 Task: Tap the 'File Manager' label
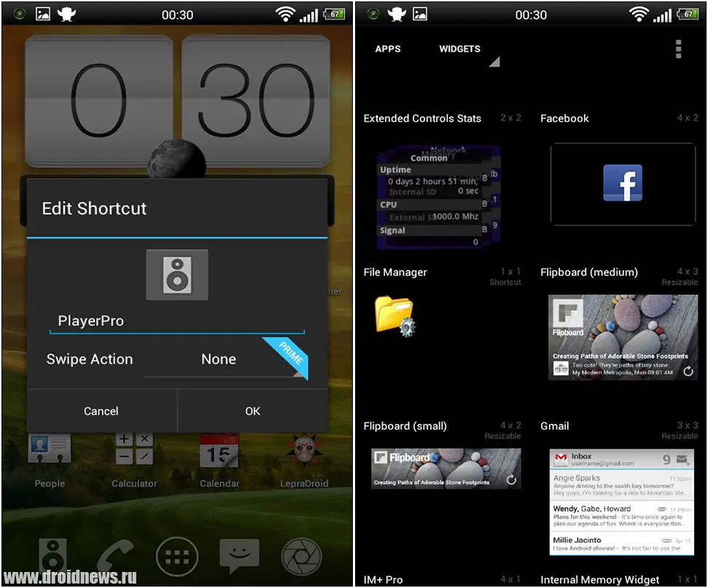(395, 272)
